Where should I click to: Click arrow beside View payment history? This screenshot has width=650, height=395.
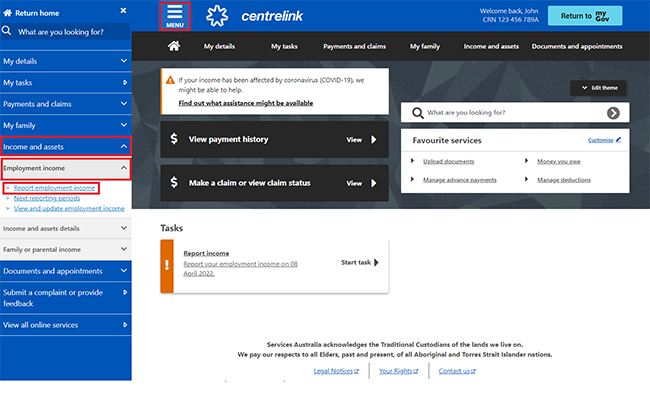tap(374, 140)
